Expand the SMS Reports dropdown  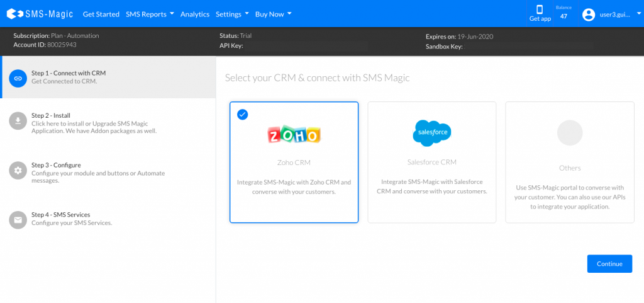pos(150,14)
